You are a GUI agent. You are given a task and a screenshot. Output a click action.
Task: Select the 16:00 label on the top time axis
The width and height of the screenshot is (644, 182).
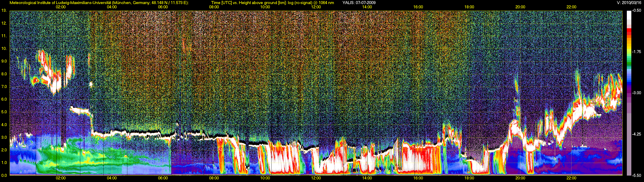pos(418,7)
